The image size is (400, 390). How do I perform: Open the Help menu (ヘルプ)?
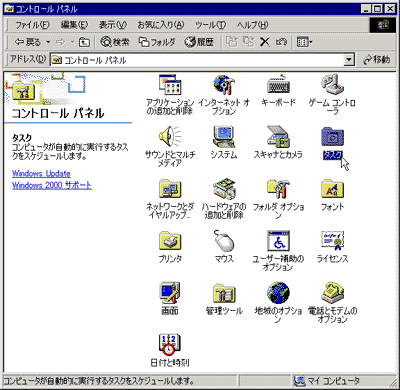click(252, 25)
